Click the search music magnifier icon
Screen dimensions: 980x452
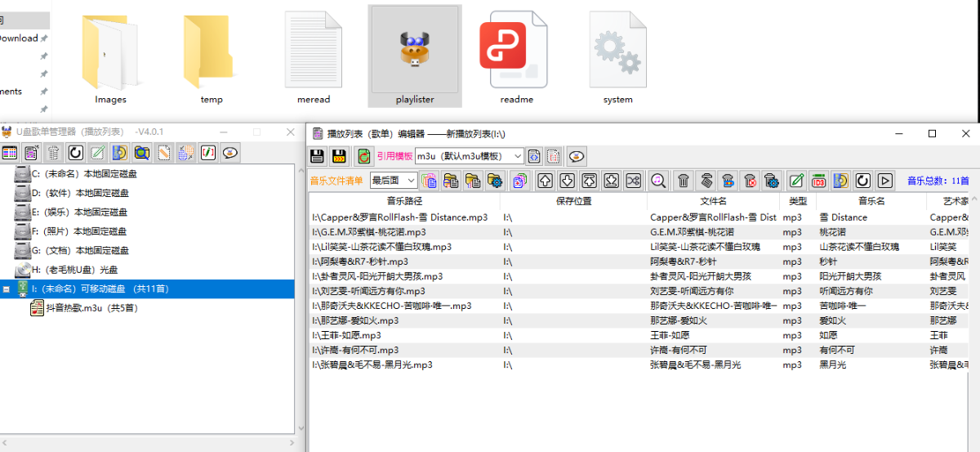click(x=658, y=180)
